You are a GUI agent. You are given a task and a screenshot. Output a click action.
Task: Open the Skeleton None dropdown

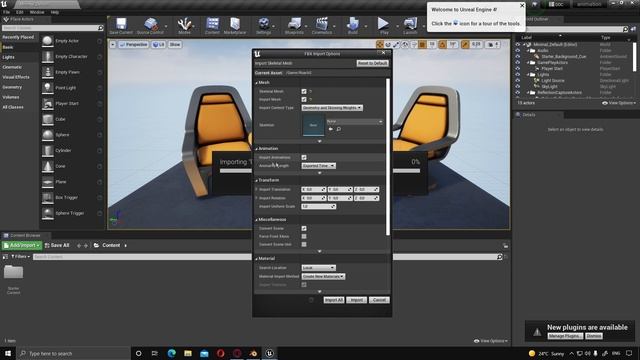354,122
